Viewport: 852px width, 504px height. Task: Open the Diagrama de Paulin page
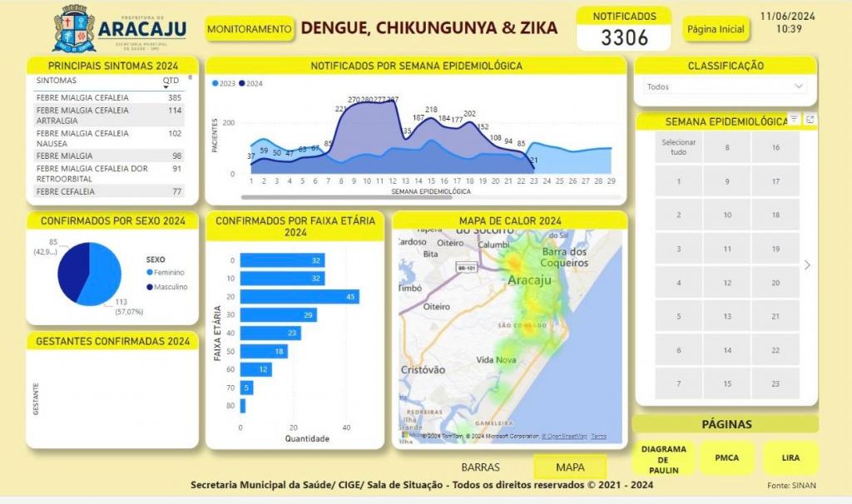(x=663, y=459)
